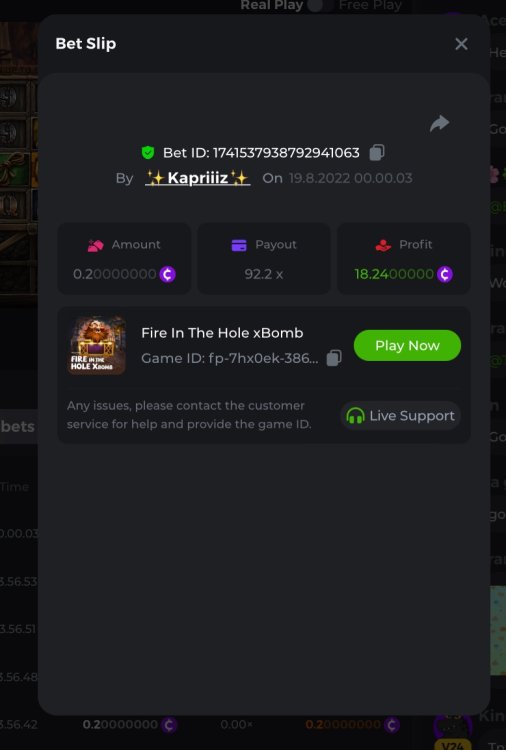Click the coin icon beside the Profit value
The width and height of the screenshot is (506, 750).
(x=444, y=274)
